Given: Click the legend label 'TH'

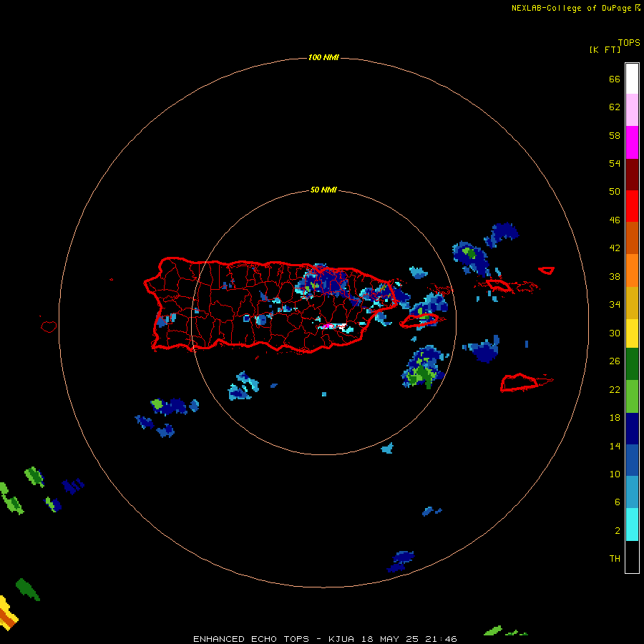Looking at the screenshot, I should click(x=615, y=559).
